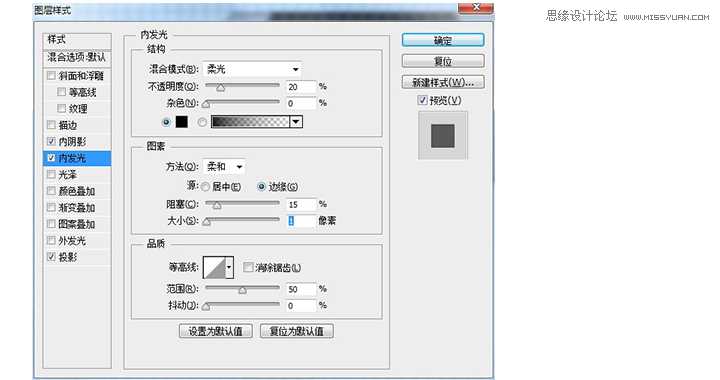Image resolution: width=720 pixels, height=380 pixels.
Task: Open 混合选项:默认 blending options
Action: tap(77, 57)
